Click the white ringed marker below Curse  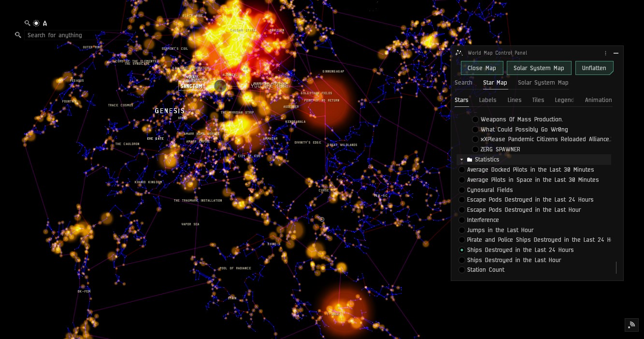point(322,219)
